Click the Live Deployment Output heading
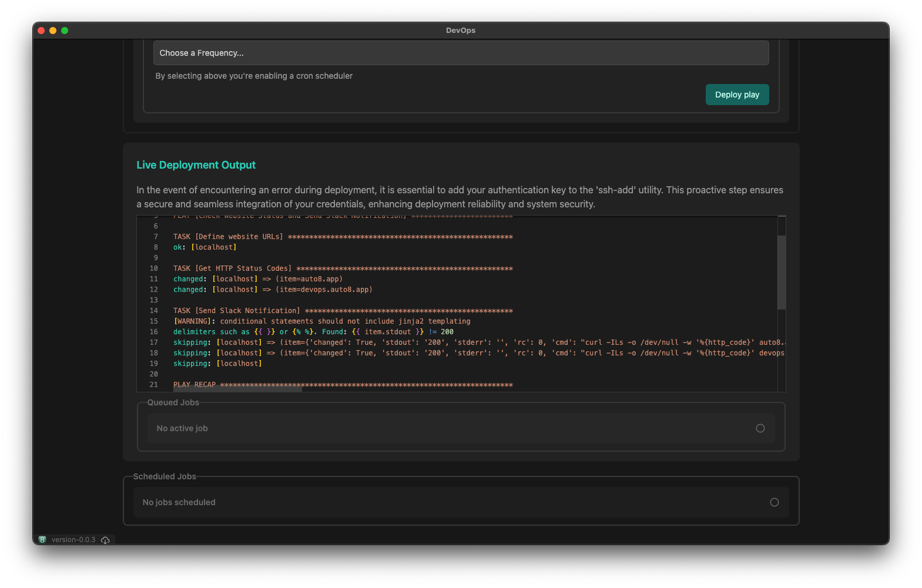922x588 pixels. [x=196, y=165]
